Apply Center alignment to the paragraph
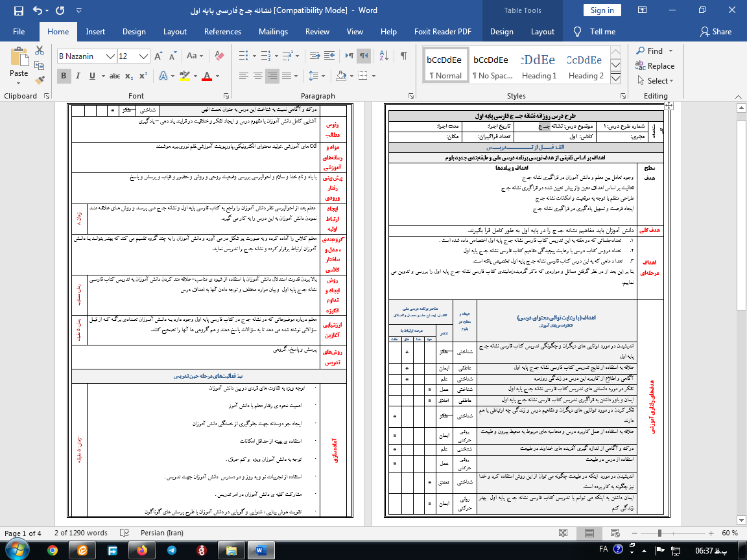This screenshot has height=560, width=747. (257, 76)
